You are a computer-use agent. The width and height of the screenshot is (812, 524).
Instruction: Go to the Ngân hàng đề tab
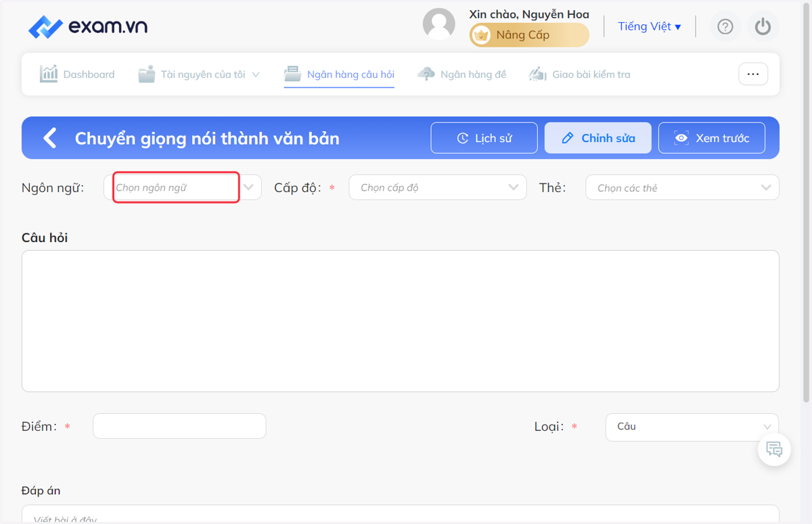[461, 74]
